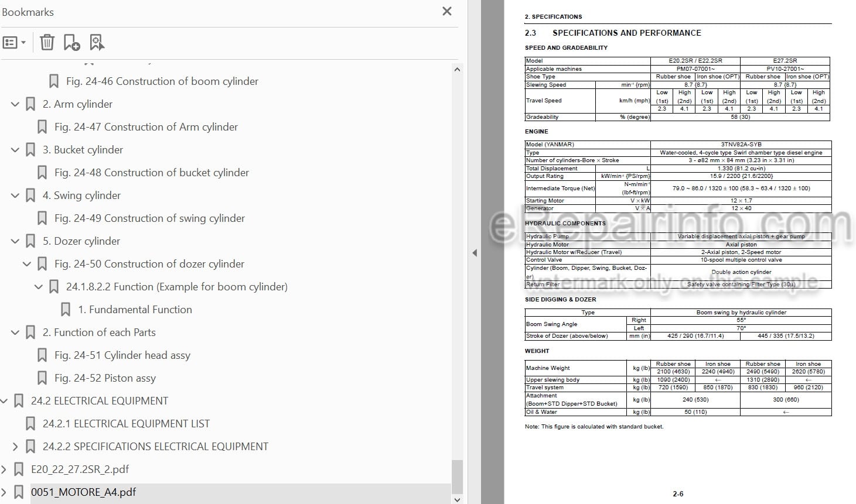Click bookmark icon beside 4. Swing cylinder
This screenshot has width=856, height=504.
pos(30,195)
